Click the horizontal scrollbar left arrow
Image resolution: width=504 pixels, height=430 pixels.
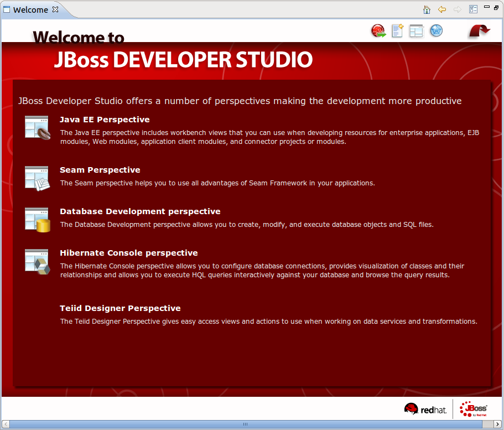pyautogui.click(x=6, y=424)
